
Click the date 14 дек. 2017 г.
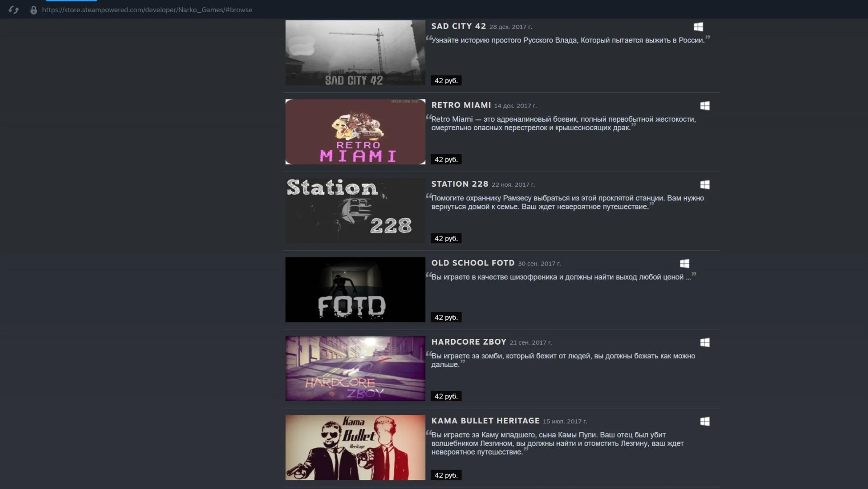click(x=515, y=106)
